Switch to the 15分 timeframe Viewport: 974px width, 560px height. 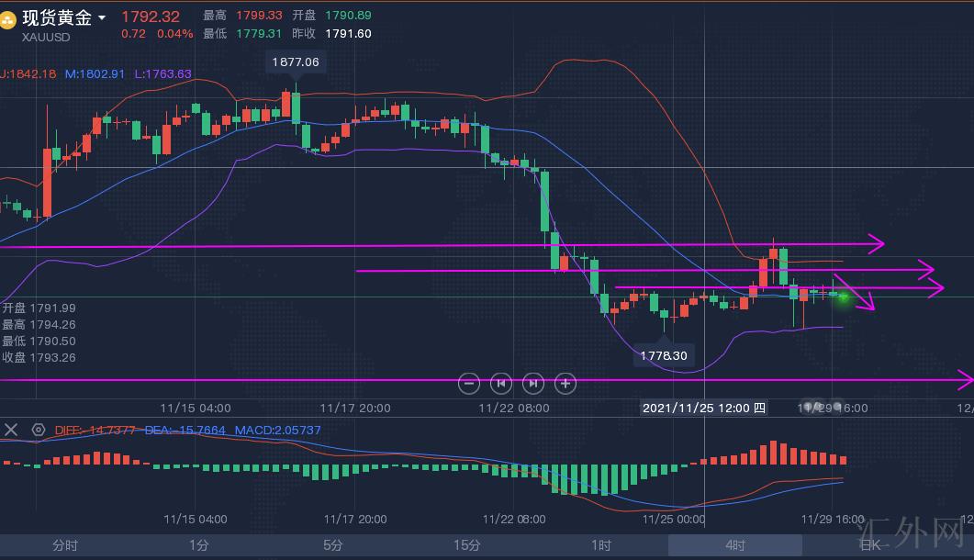click(x=466, y=545)
